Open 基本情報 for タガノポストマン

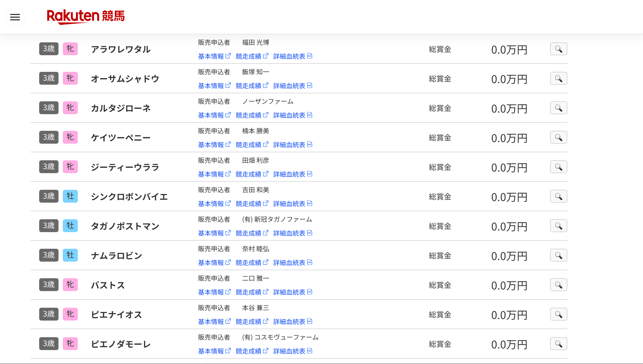[214, 233]
